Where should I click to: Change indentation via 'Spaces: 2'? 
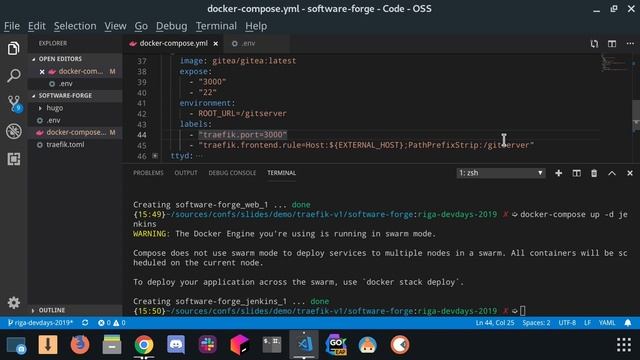click(536, 323)
